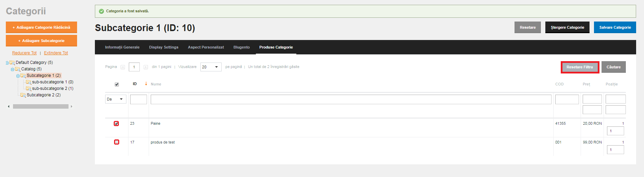This screenshot has width=644, height=177.
Task: Select the Produse Categorie tab
Action: point(276,47)
